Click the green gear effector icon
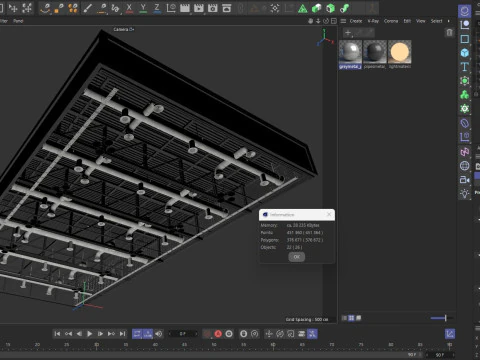The width and height of the screenshot is (480, 360). (465, 109)
